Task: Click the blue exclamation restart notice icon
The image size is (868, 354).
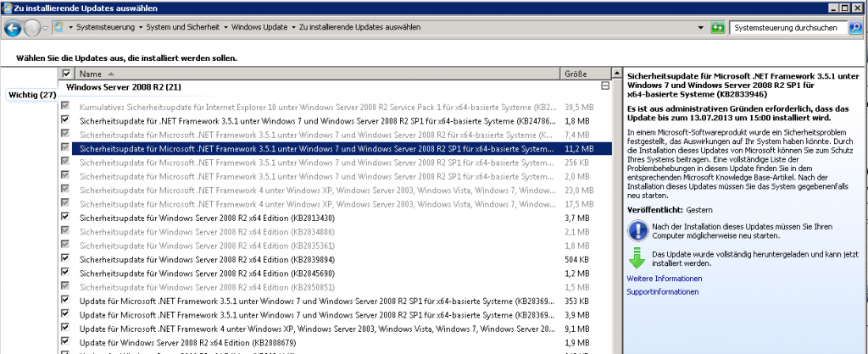Action: click(637, 230)
